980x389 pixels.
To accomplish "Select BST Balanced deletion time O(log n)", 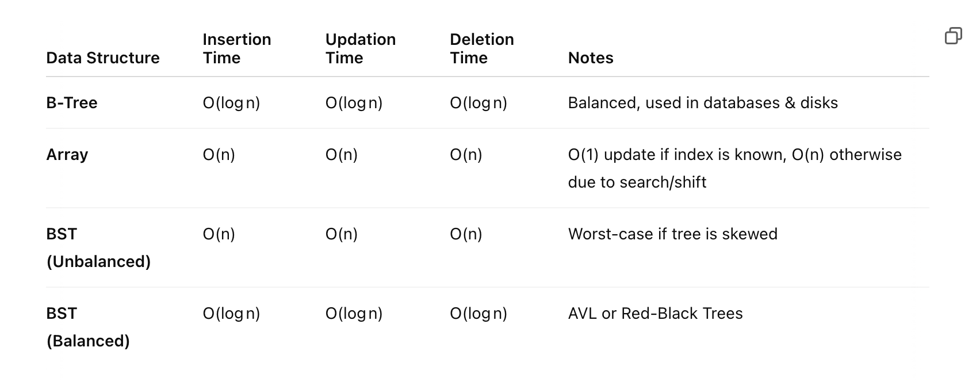I will 478,313.
